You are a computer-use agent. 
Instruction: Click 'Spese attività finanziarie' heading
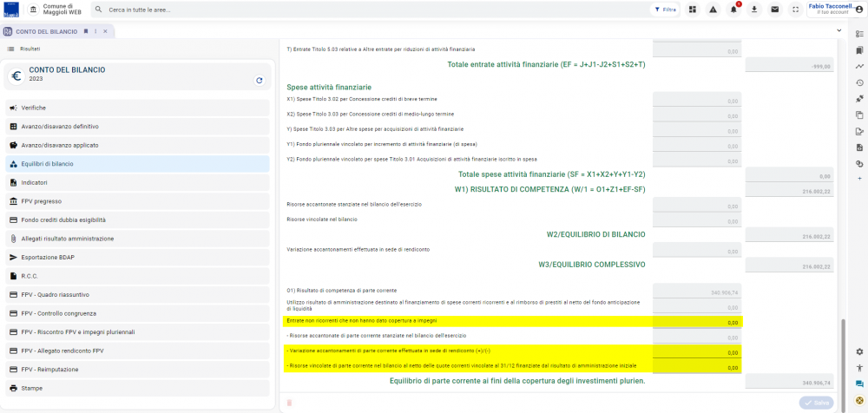pos(329,87)
